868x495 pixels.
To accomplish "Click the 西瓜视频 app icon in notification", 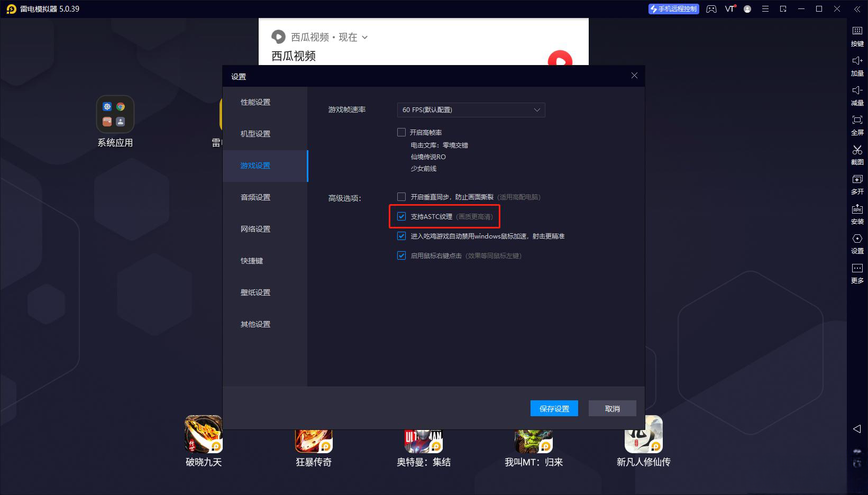I will click(278, 37).
